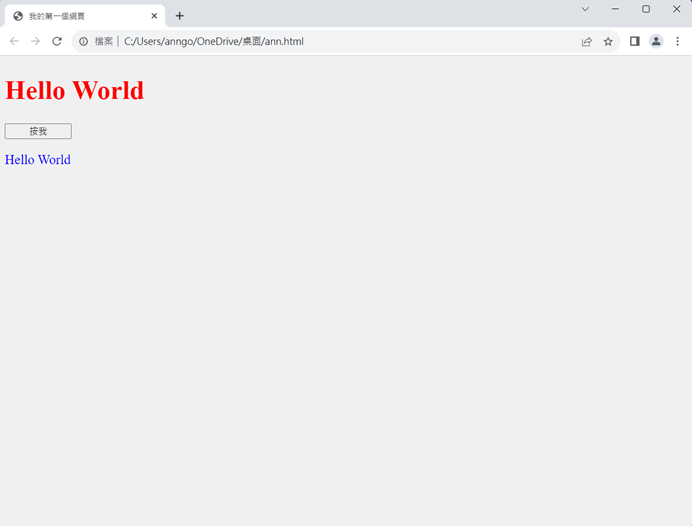This screenshot has height=526, width=692.
Task: Close the 我的第一個網頁 tab
Action: (154, 16)
